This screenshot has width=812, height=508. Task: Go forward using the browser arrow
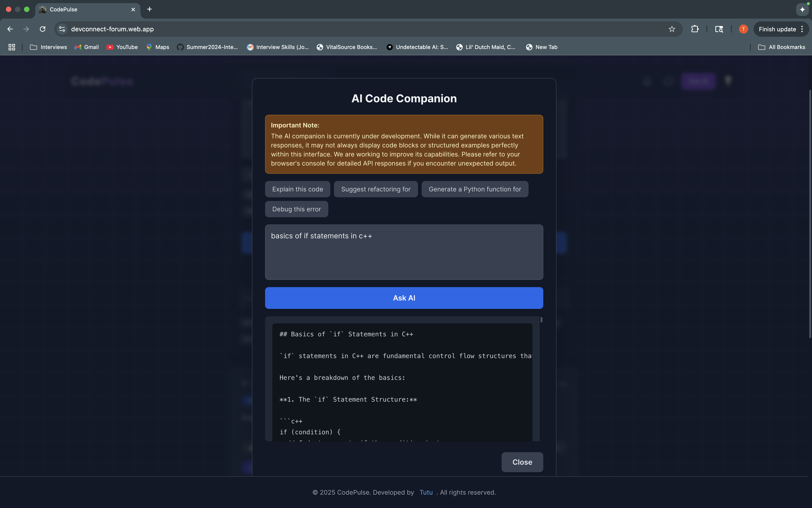click(26, 29)
